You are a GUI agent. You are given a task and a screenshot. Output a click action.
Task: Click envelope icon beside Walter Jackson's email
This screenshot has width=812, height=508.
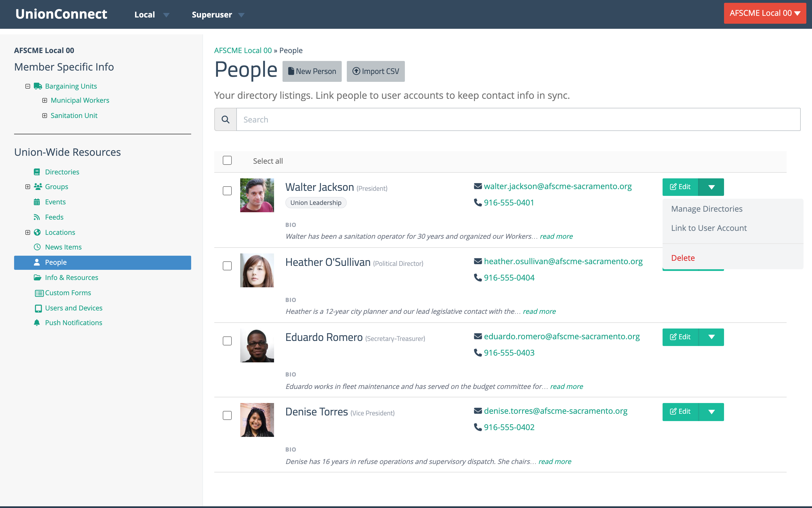(x=478, y=186)
